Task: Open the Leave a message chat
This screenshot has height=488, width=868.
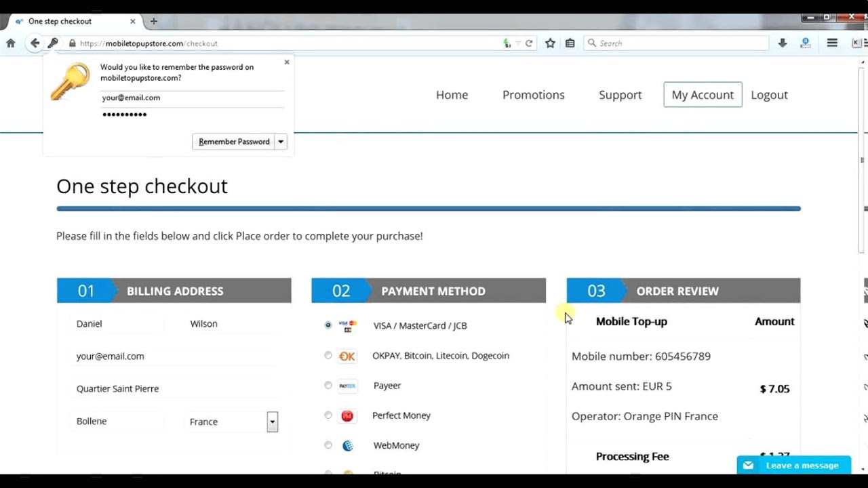Action: pyautogui.click(x=794, y=465)
